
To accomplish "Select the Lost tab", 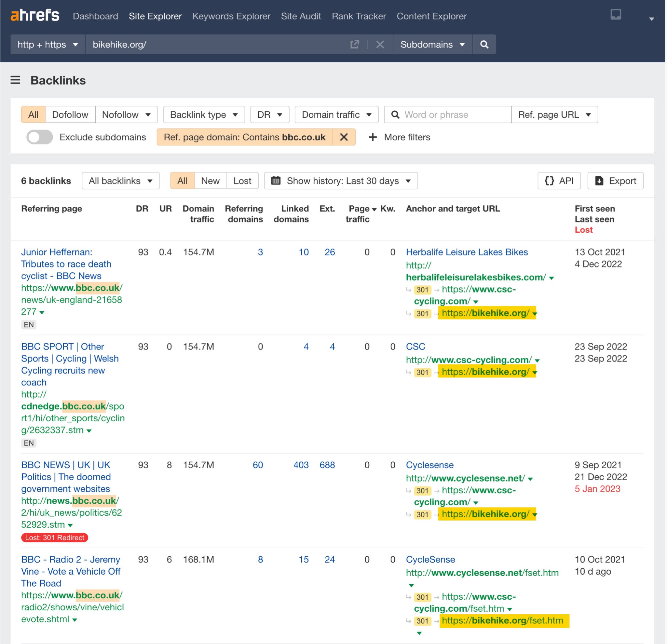I will point(242,181).
